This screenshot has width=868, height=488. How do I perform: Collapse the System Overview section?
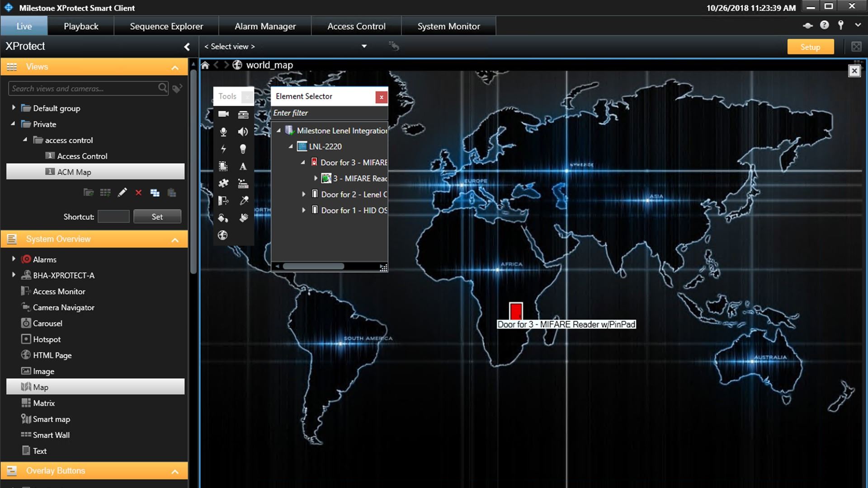point(175,240)
